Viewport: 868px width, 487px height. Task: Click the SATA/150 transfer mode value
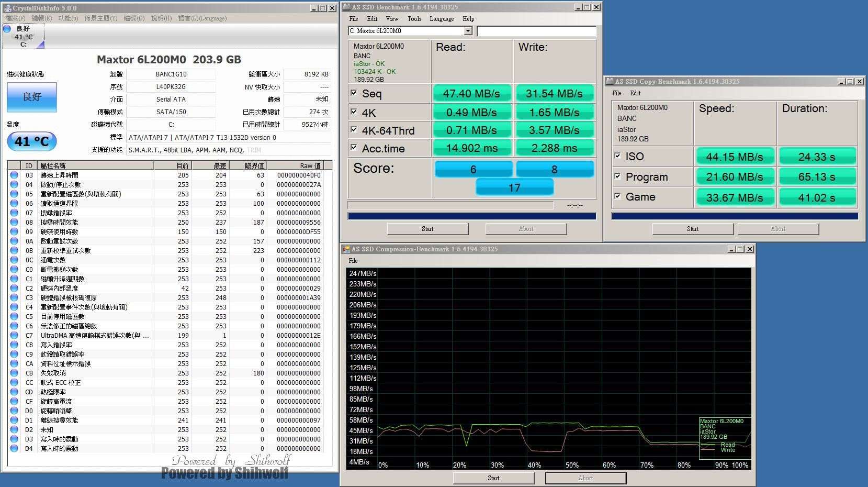click(171, 112)
